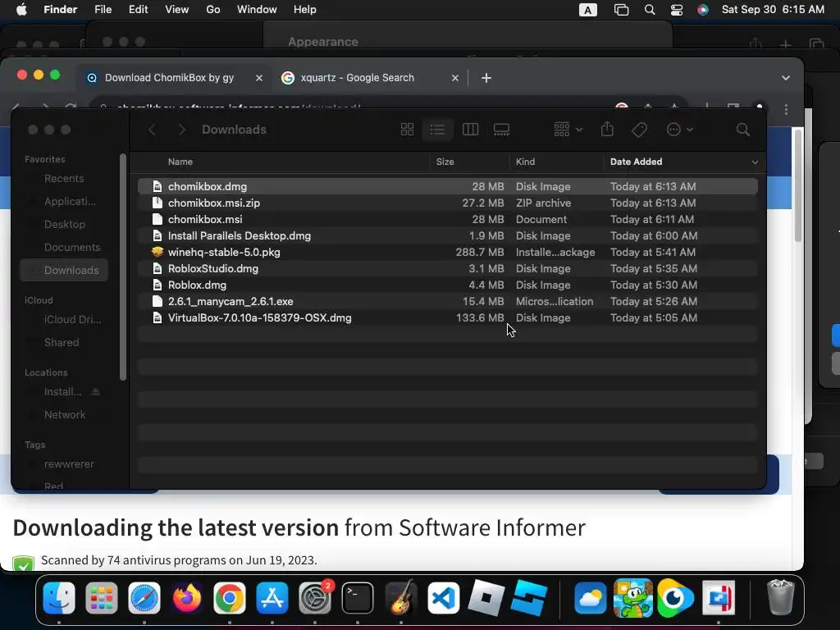Go back in Finder navigation
840x630 pixels.
152,130
